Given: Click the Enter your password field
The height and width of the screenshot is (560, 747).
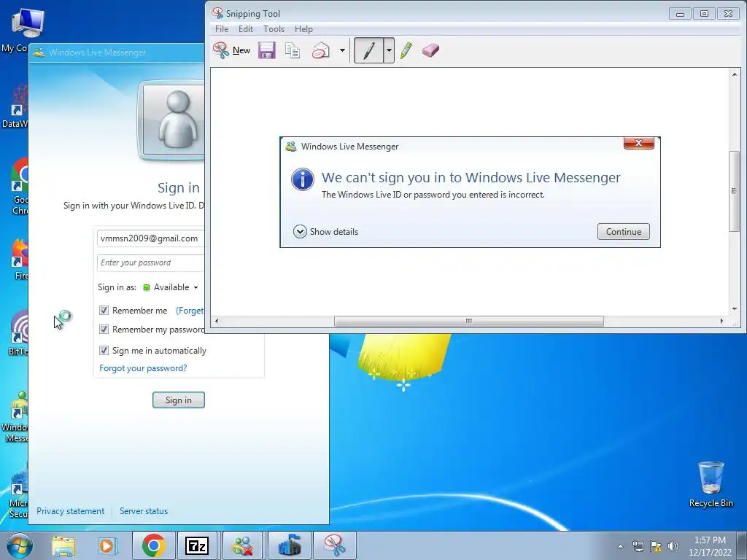Looking at the screenshot, I should point(150,262).
